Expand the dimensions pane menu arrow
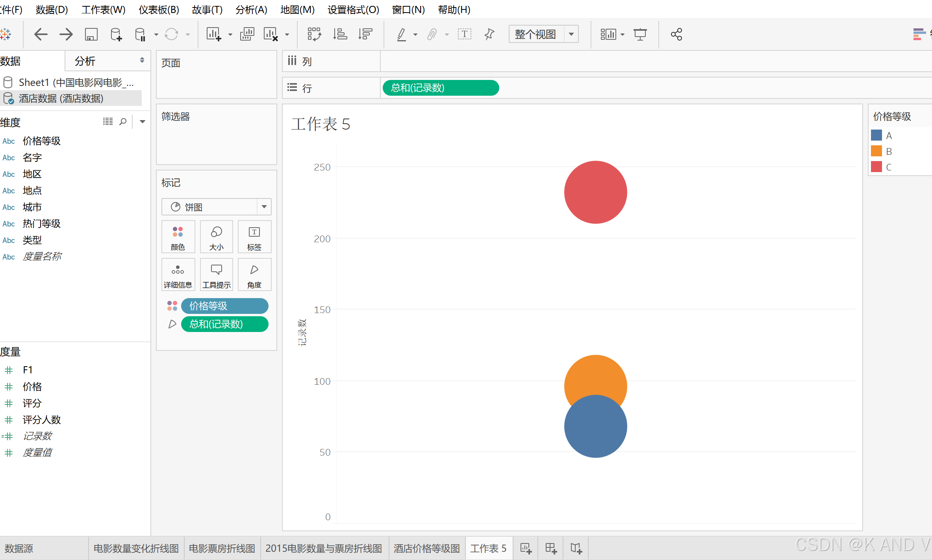The height and width of the screenshot is (560, 932). point(143,122)
